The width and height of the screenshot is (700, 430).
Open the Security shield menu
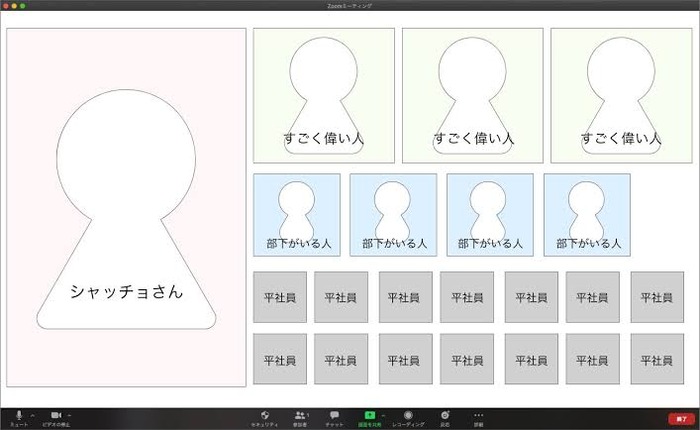click(265, 418)
